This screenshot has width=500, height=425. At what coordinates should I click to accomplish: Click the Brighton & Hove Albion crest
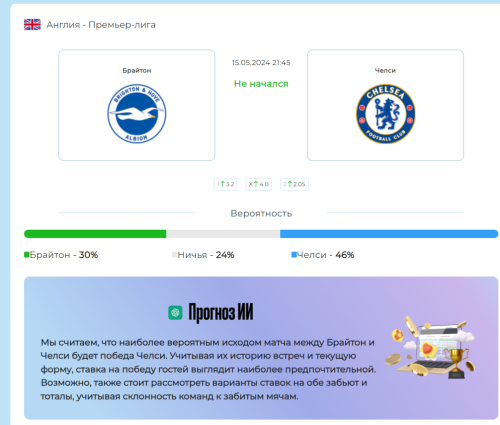[137, 114]
